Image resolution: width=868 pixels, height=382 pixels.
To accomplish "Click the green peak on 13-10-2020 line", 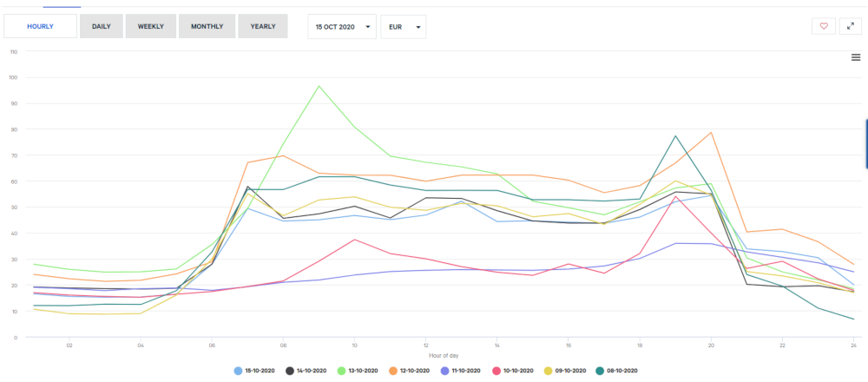I will coord(319,86).
